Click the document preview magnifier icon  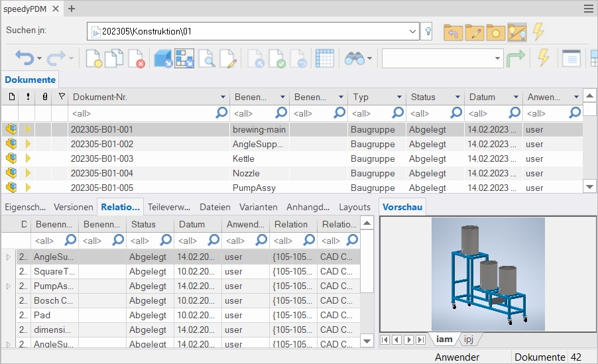[207, 58]
